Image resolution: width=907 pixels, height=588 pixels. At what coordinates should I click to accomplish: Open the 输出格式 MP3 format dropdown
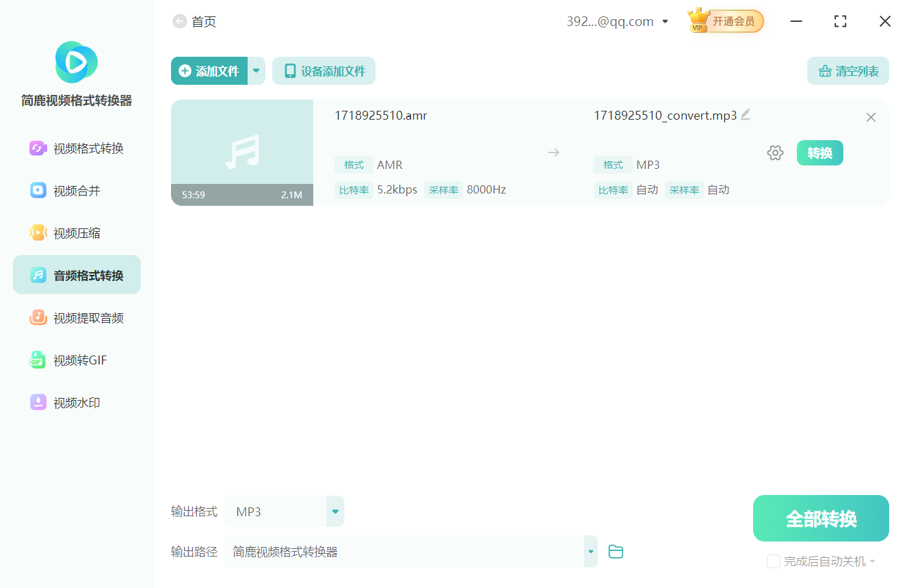334,511
